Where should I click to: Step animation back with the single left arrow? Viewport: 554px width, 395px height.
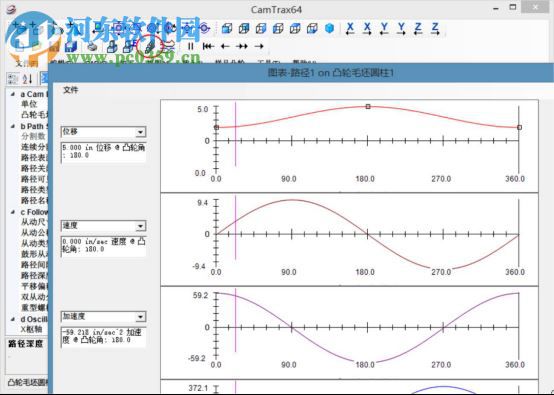point(225,46)
